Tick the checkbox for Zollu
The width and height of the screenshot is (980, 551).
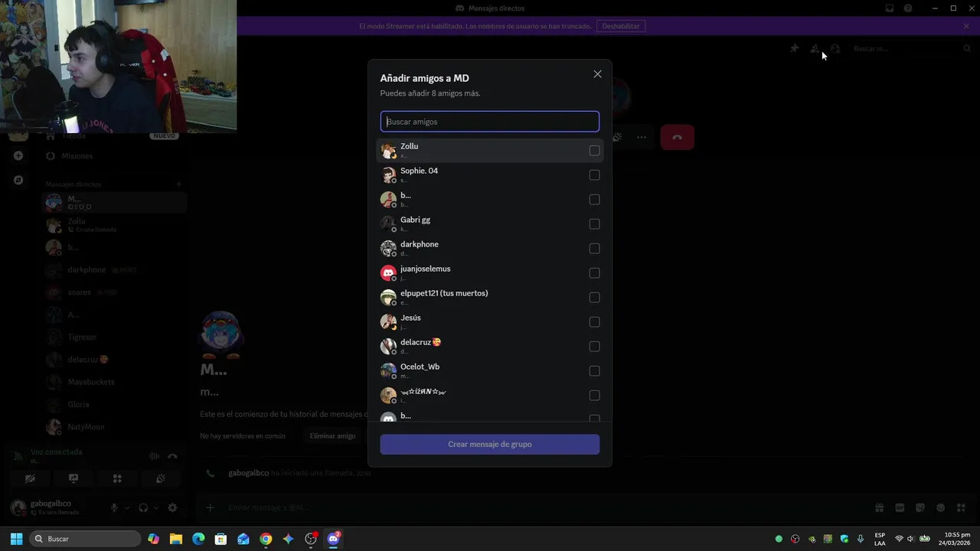click(x=594, y=151)
